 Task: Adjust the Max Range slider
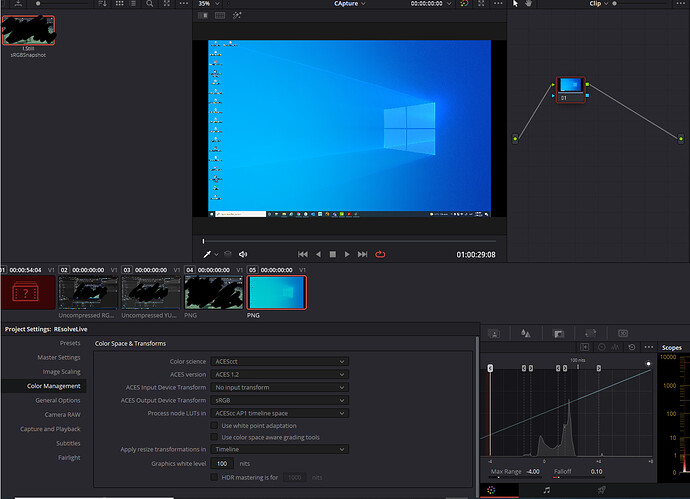[515, 477]
